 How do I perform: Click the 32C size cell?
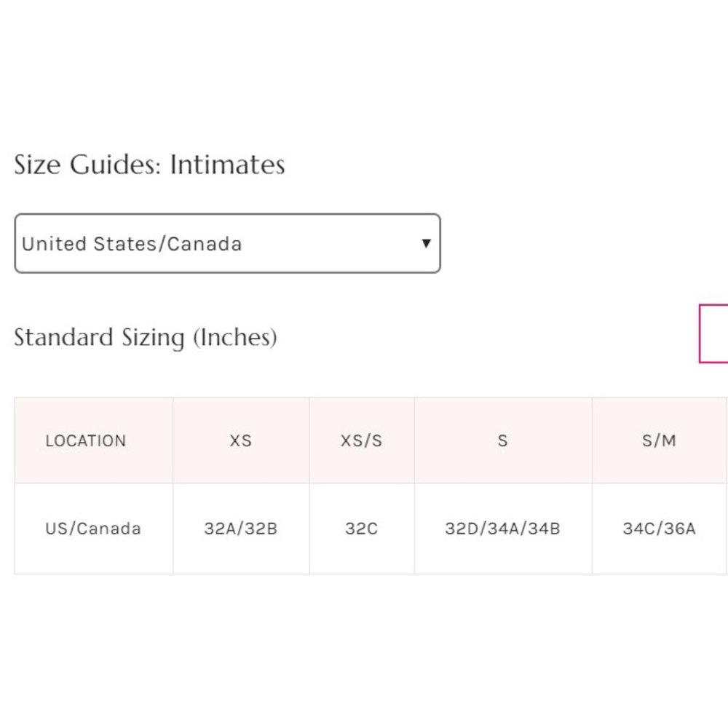[x=362, y=529]
